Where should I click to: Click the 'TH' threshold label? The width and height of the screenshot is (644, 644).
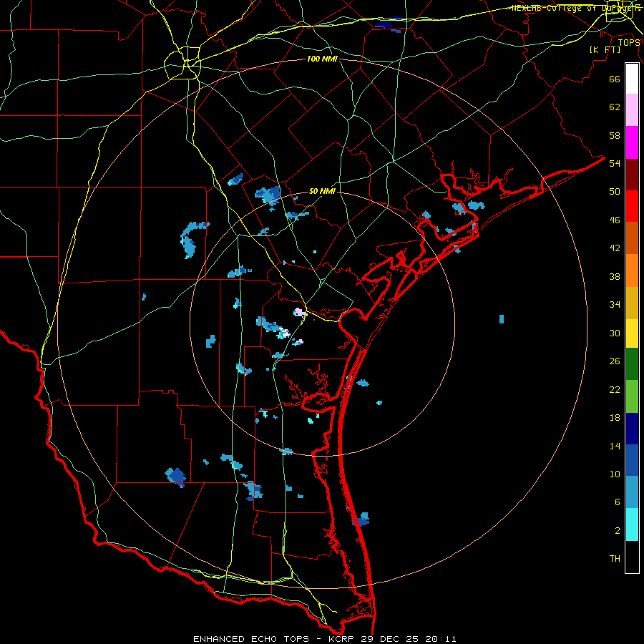pos(615,559)
